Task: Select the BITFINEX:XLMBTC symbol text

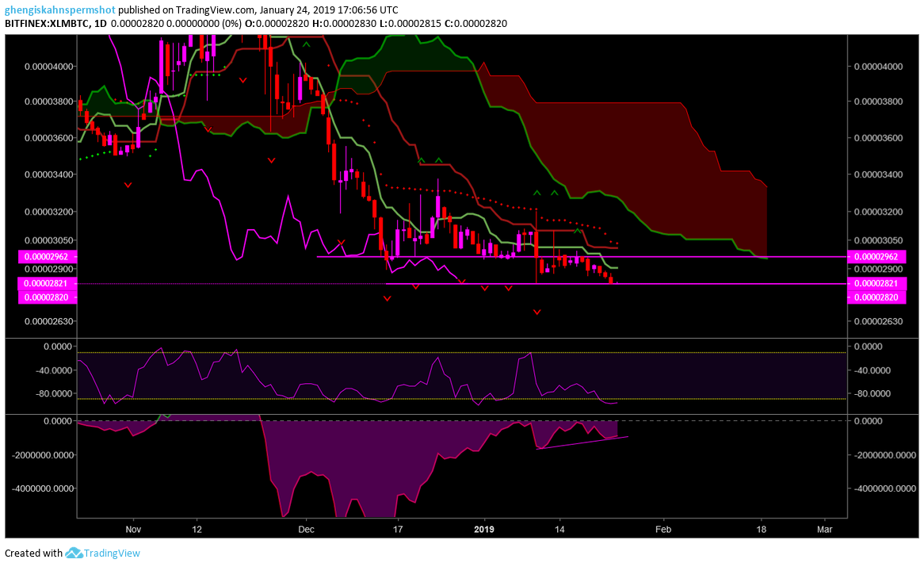Action: (x=47, y=24)
